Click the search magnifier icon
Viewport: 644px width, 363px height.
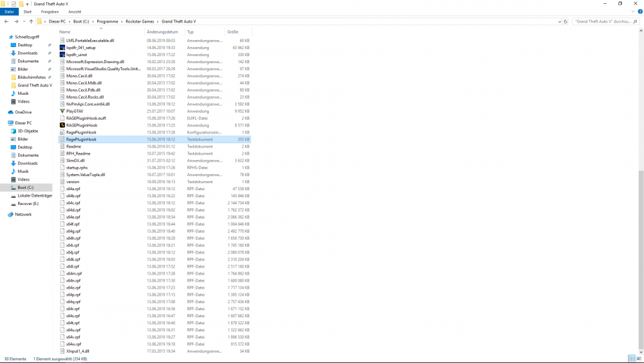pos(636,21)
